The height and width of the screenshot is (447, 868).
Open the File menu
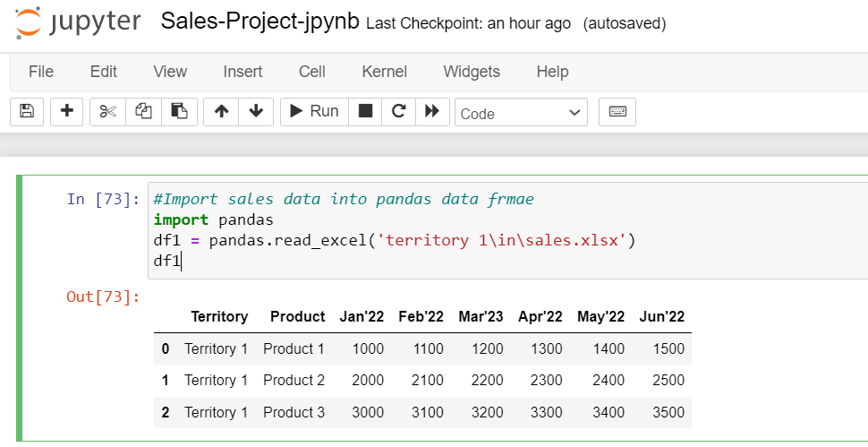[41, 72]
